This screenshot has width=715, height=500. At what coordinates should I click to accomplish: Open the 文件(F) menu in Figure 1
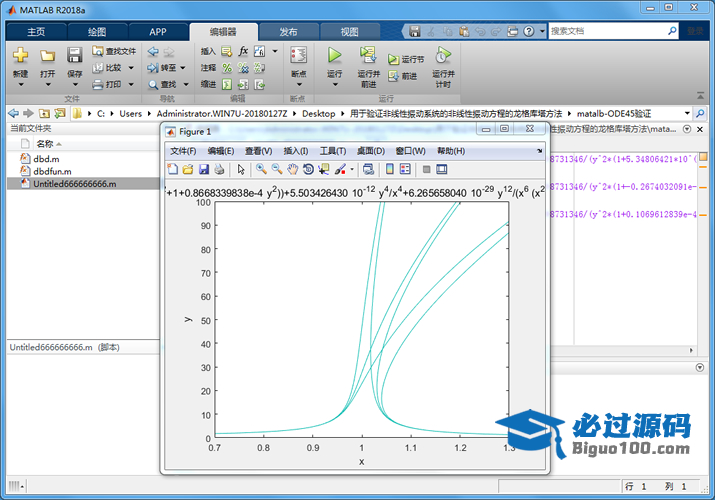[x=183, y=151]
